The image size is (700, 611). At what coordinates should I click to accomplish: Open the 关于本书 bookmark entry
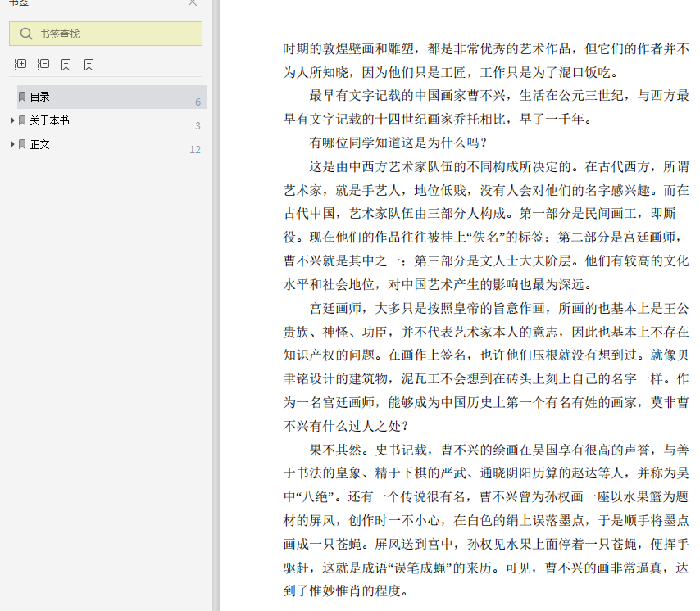click(x=49, y=120)
